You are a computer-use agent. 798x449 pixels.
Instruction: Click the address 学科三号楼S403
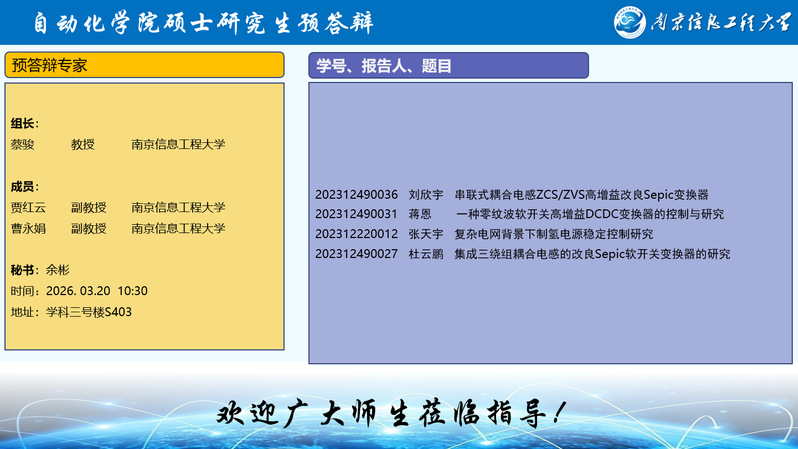pyautogui.click(x=88, y=312)
